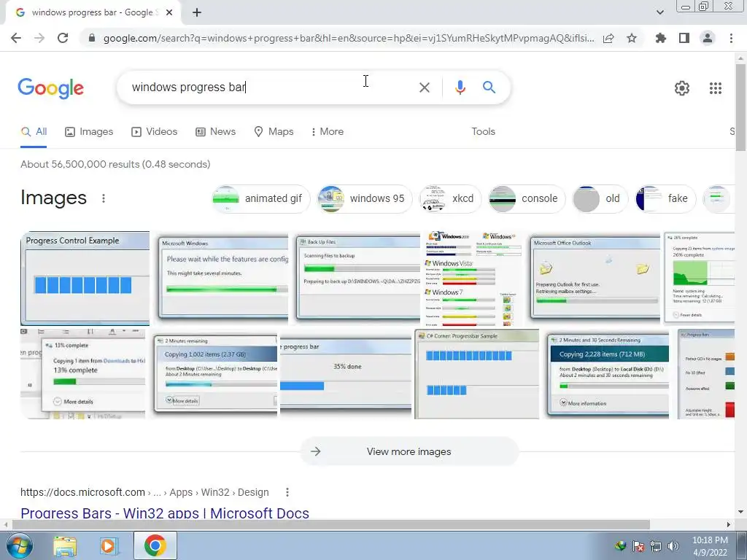Open Windows Explorer from taskbar
The width and height of the screenshot is (747, 560).
(65, 545)
